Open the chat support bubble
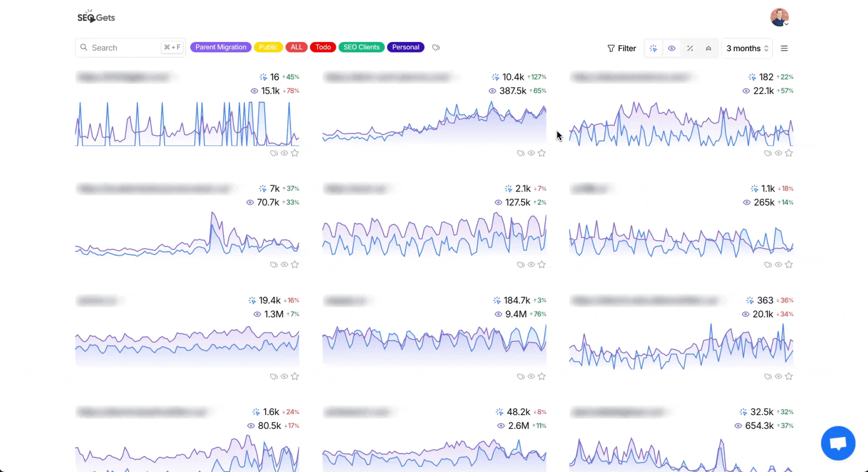Viewport: 868px width, 472px height. 838,443
